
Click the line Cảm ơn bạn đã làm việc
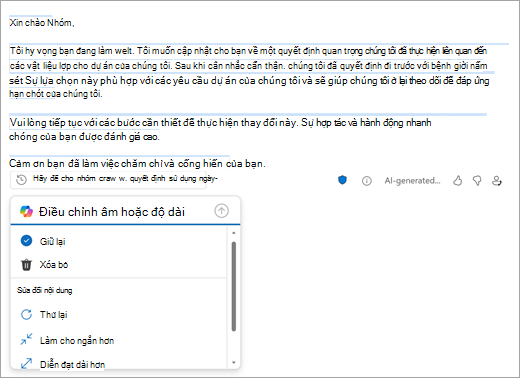tap(137, 163)
